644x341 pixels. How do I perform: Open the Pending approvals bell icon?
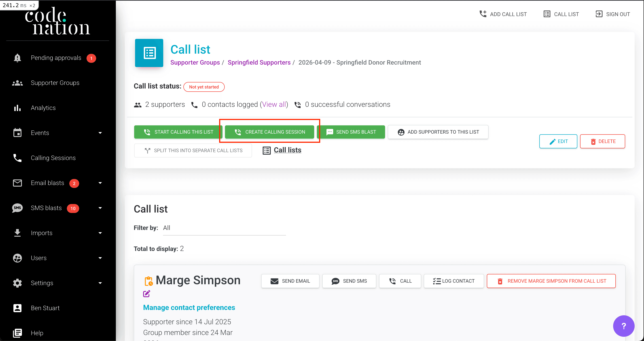(x=17, y=58)
